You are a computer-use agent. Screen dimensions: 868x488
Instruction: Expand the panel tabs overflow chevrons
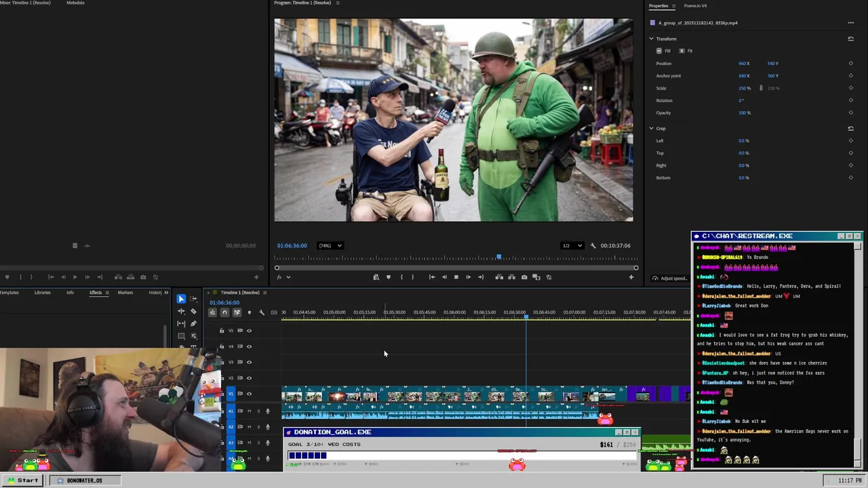click(166, 293)
